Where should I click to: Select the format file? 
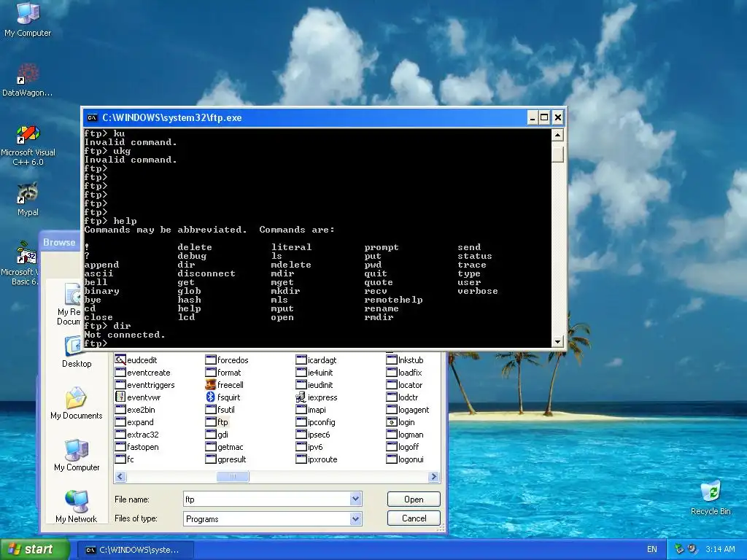[x=223, y=373]
